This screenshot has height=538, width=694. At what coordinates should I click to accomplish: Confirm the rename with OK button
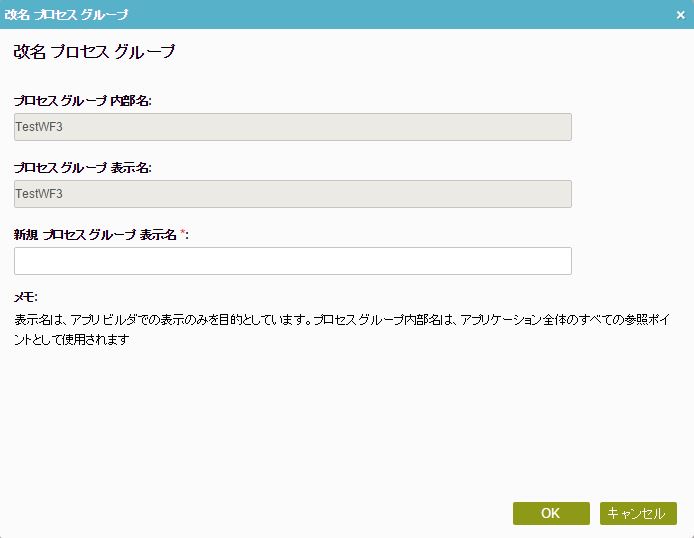551,513
